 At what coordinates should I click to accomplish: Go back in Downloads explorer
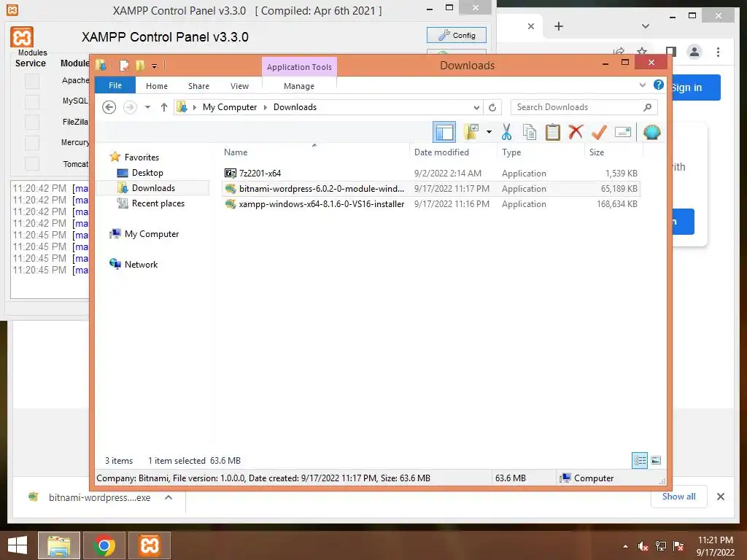coord(109,107)
